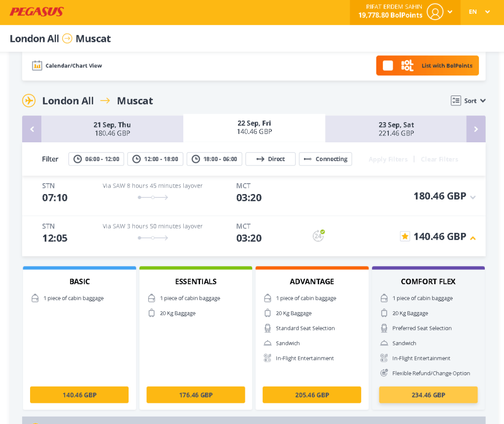Click the 24-hour badge icon

coord(318,236)
